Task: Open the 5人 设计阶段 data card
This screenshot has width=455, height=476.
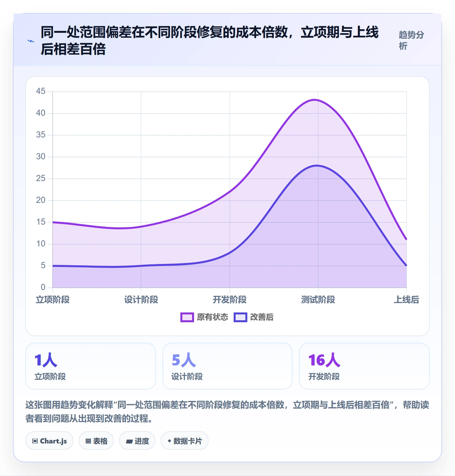Action: tap(227, 366)
